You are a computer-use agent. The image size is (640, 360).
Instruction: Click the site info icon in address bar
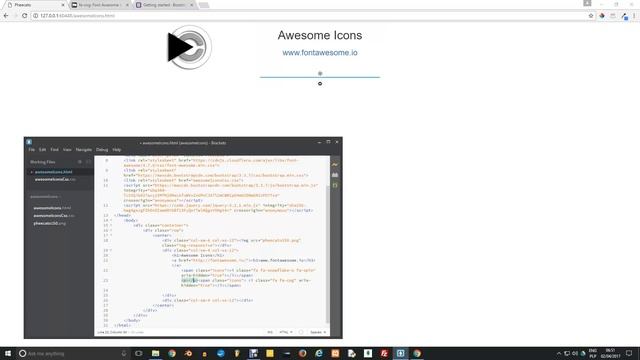(x=36, y=16)
